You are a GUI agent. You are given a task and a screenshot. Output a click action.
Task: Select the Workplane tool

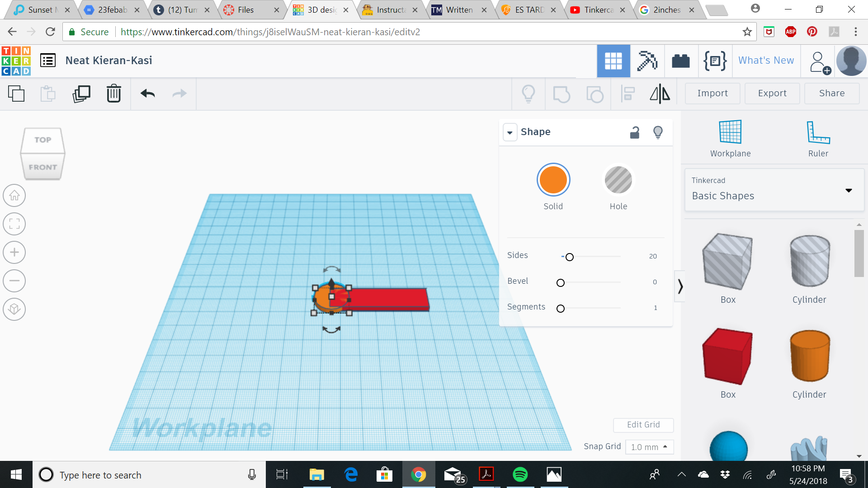click(730, 139)
